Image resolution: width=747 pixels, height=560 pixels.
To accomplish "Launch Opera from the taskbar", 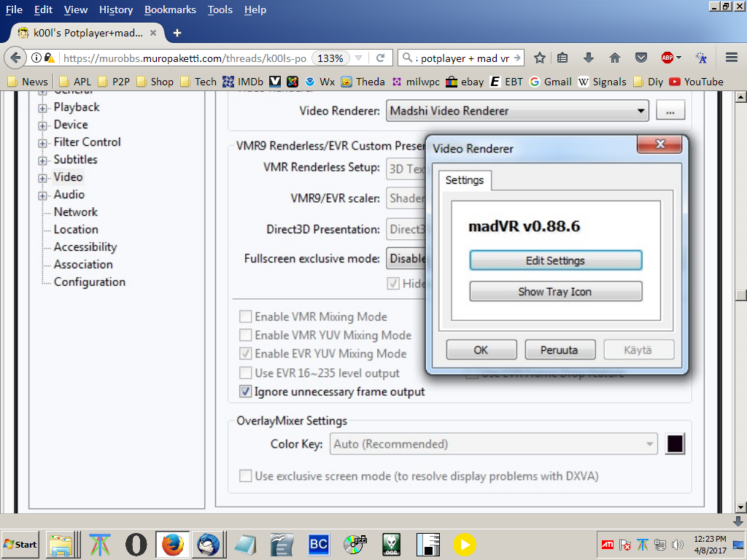I will tap(136, 544).
